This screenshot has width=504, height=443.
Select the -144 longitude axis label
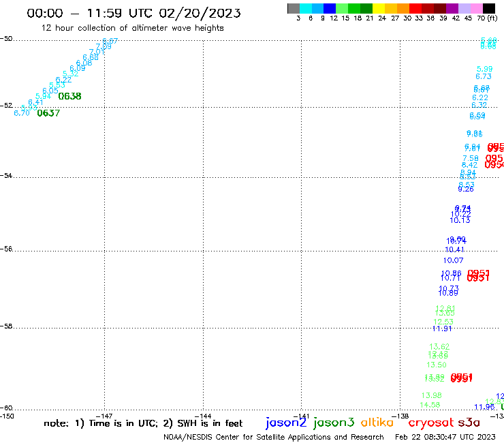click(x=203, y=416)
